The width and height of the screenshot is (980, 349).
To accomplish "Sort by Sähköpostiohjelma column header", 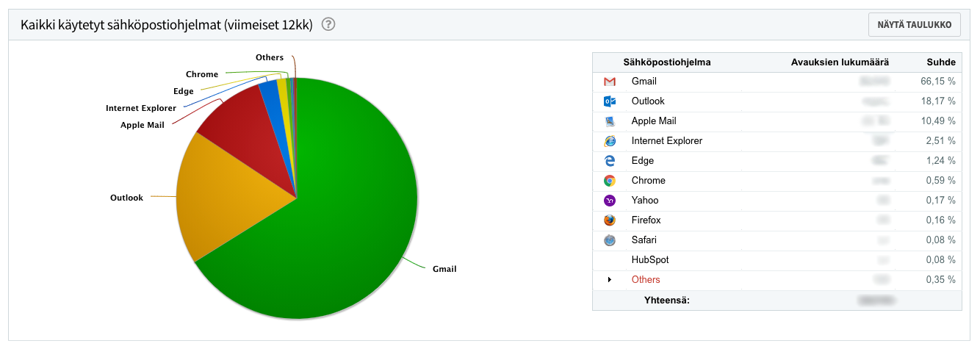I will pyautogui.click(x=667, y=62).
